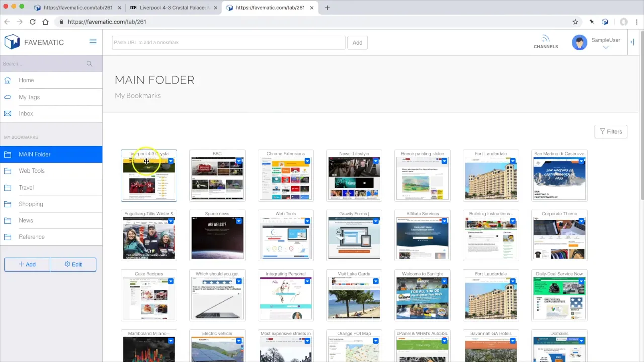Open the Which should you get thumbnail
Image resolution: width=644 pixels, height=362 pixels.
tap(217, 298)
